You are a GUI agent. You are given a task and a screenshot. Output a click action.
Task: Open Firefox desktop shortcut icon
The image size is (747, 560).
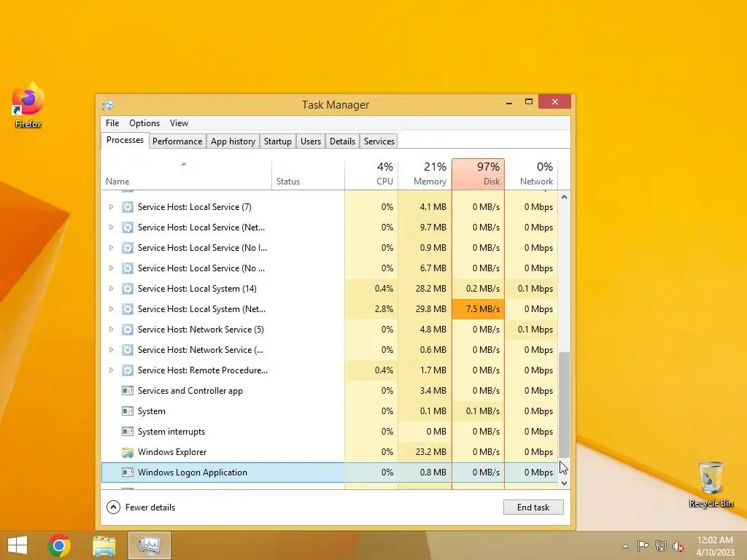[28, 105]
